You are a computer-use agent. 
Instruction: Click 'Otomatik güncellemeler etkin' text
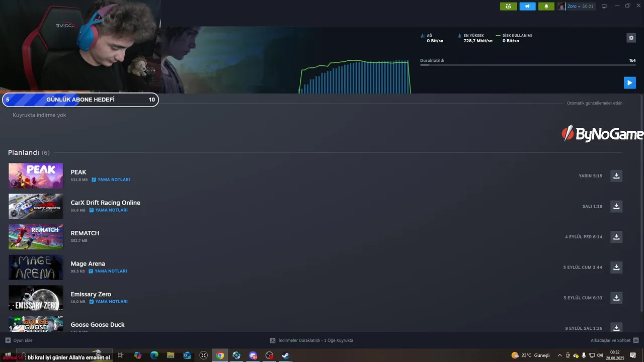pos(595,103)
